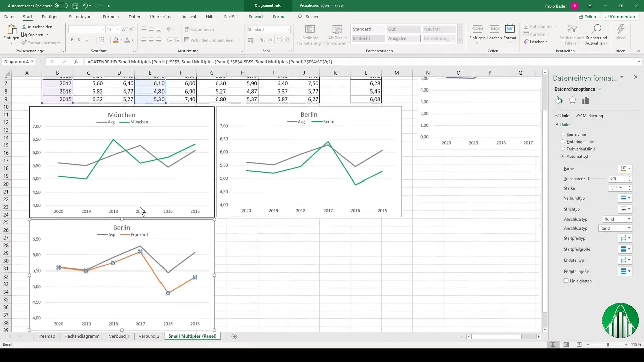Open the Name Box dropdown arrow
The height and width of the screenshot is (362, 644).
32,62
